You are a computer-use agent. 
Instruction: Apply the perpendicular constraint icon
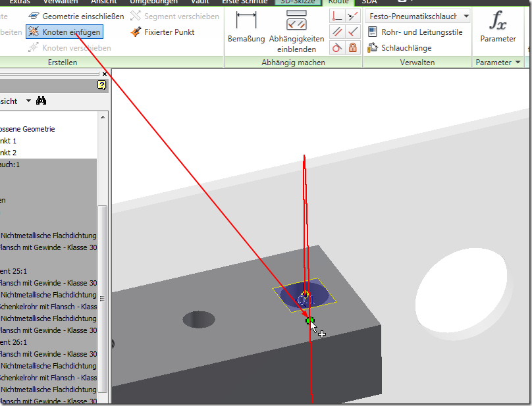[337, 16]
